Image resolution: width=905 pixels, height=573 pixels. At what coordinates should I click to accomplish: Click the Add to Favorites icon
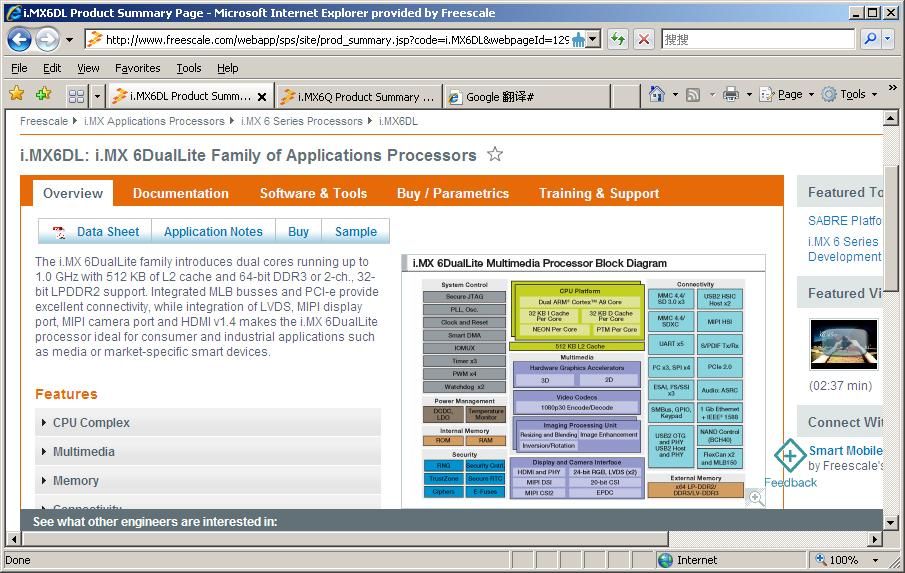point(43,93)
